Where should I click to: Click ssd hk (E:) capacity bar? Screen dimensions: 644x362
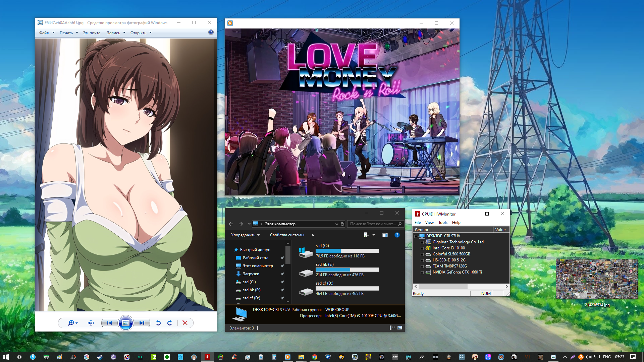[x=347, y=269]
